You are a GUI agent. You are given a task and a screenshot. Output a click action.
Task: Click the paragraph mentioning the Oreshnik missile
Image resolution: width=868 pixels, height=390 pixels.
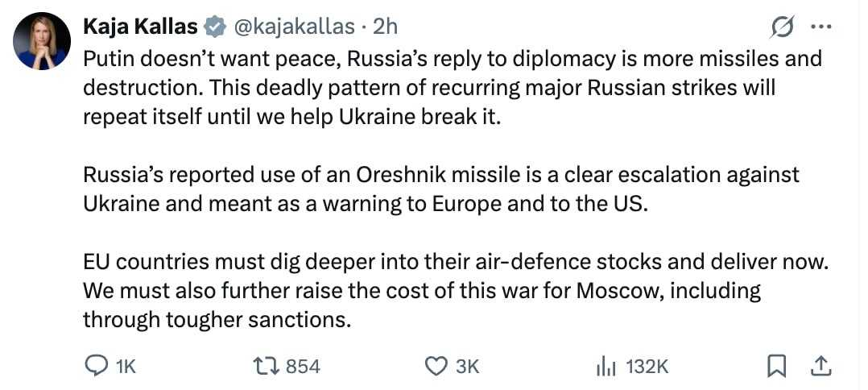click(x=441, y=189)
